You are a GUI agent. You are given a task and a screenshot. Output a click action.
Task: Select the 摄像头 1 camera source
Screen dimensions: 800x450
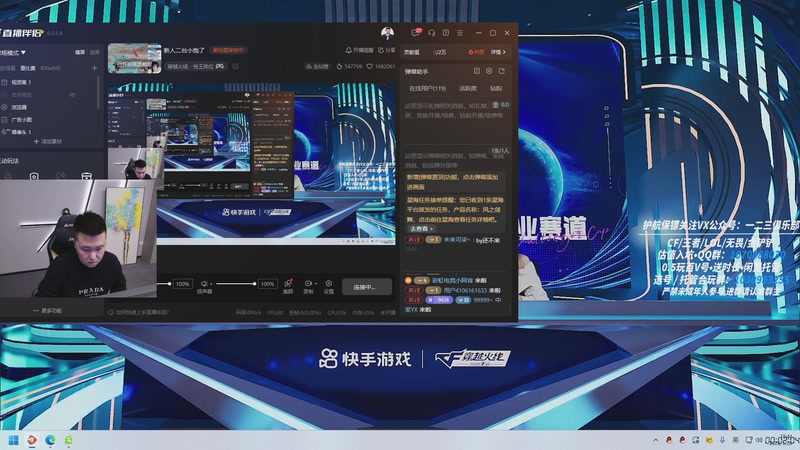point(48,132)
